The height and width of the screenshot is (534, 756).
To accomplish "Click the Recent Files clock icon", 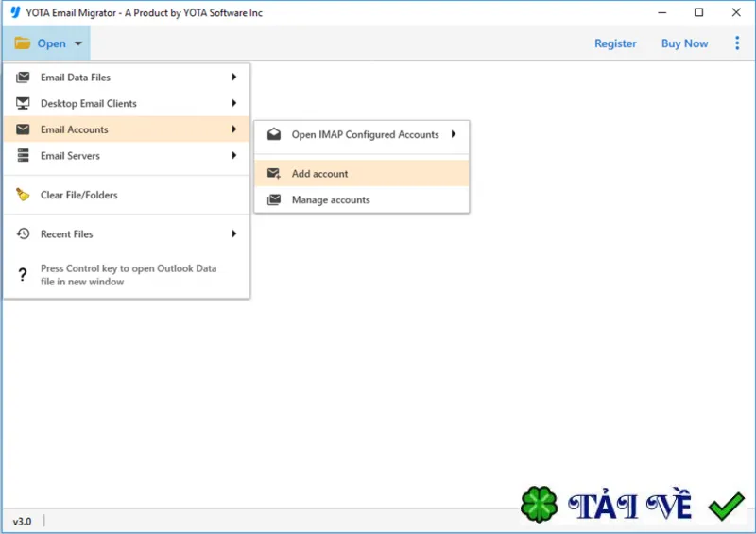I will pos(23,234).
